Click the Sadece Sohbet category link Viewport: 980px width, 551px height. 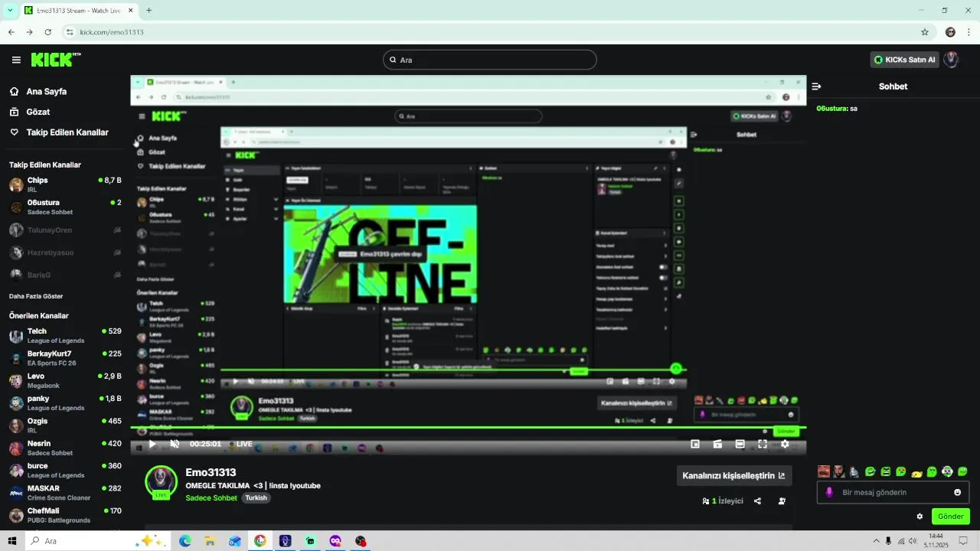211,497
